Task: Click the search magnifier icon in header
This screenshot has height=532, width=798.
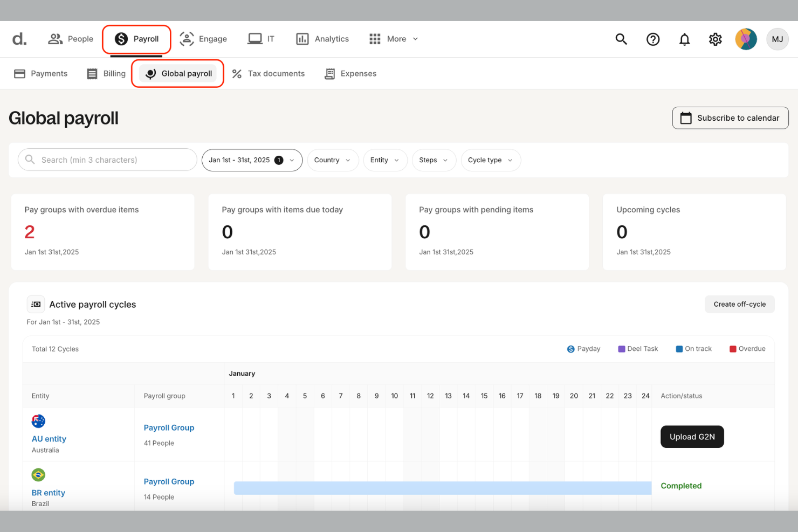Action: pyautogui.click(x=621, y=39)
